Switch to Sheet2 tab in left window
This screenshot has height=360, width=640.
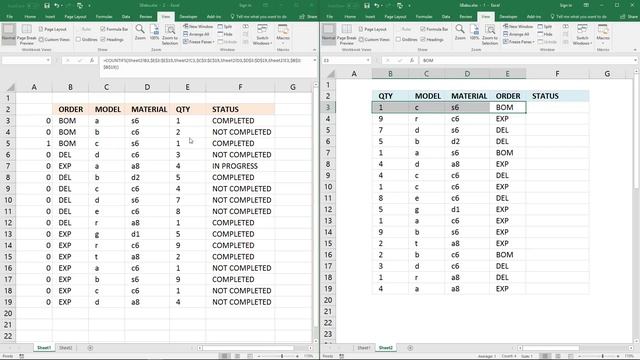66,348
